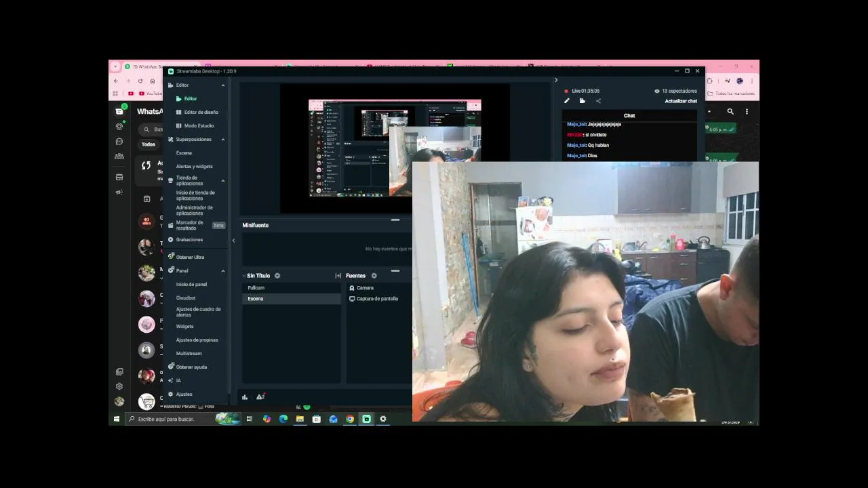
Task: Open Administrador de aplicaciones
Action: pyautogui.click(x=194, y=210)
